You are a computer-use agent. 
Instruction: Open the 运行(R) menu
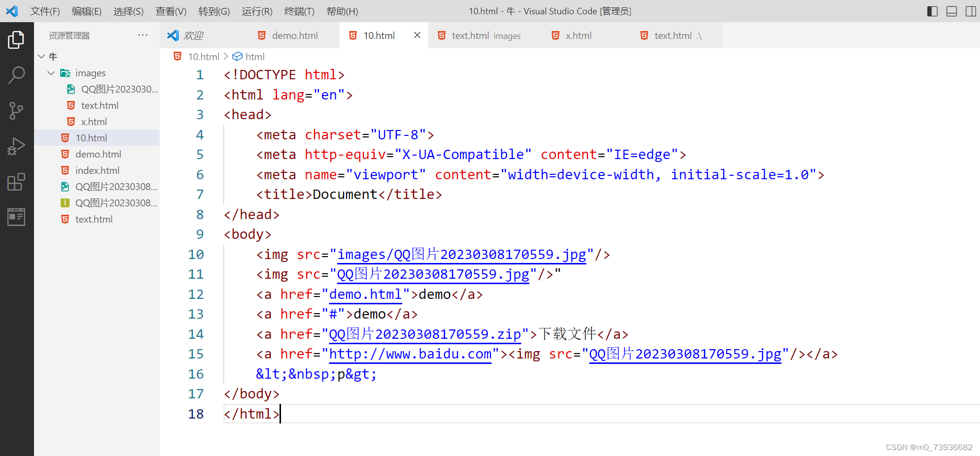click(257, 11)
